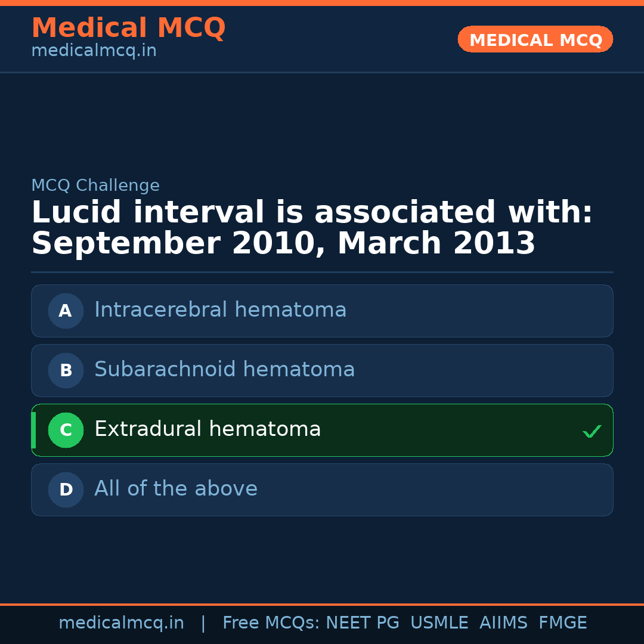Select the All of the above text
Image resolution: width=644 pixels, height=644 pixels.
pyautogui.click(x=176, y=489)
